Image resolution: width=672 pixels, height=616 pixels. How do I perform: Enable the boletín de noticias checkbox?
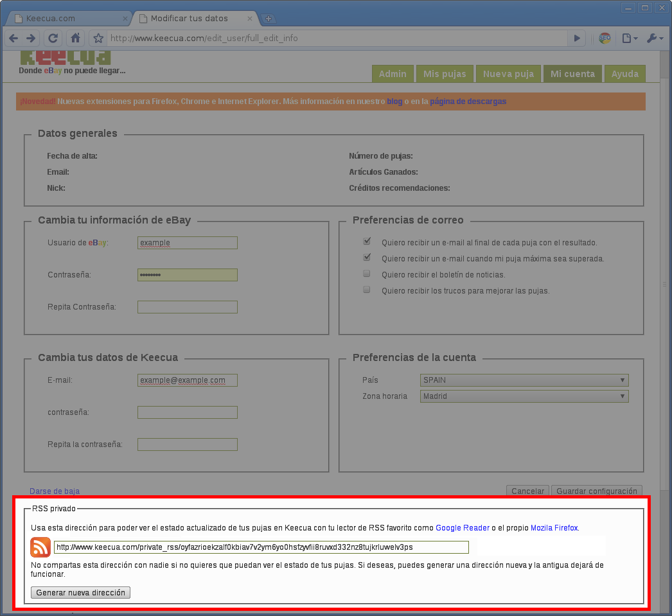tap(367, 274)
